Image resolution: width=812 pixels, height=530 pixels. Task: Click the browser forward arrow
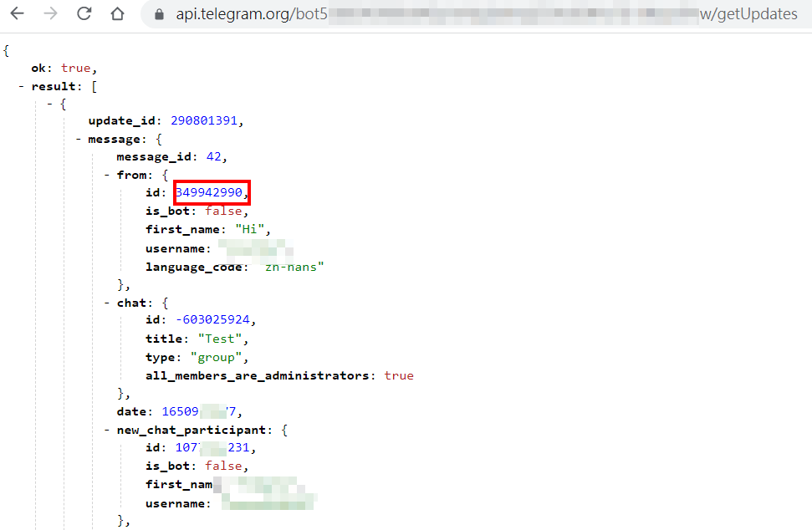52,13
